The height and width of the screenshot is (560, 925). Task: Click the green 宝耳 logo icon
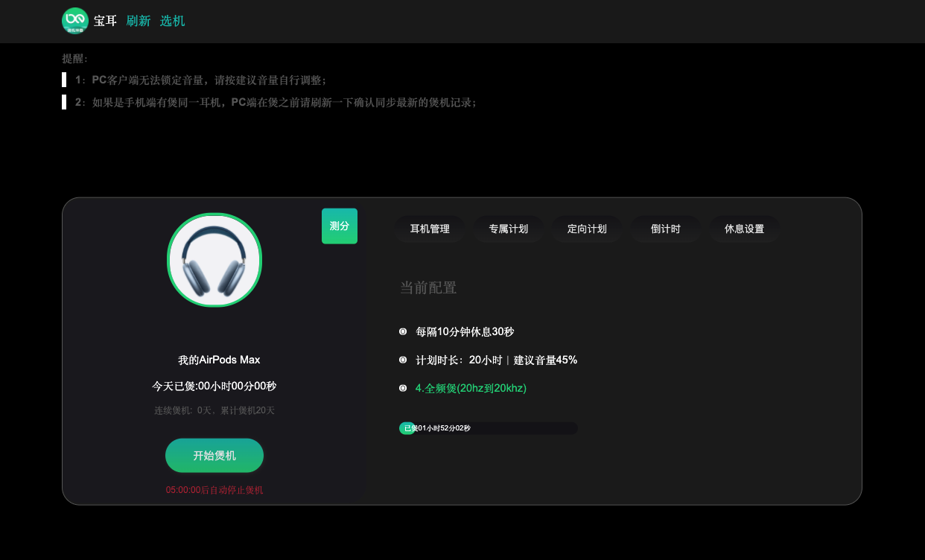coord(75,21)
